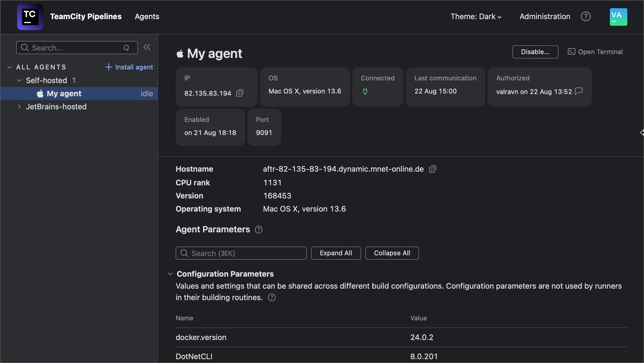Click the TeamCity logo
The image size is (644, 363).
coord(30,17)
